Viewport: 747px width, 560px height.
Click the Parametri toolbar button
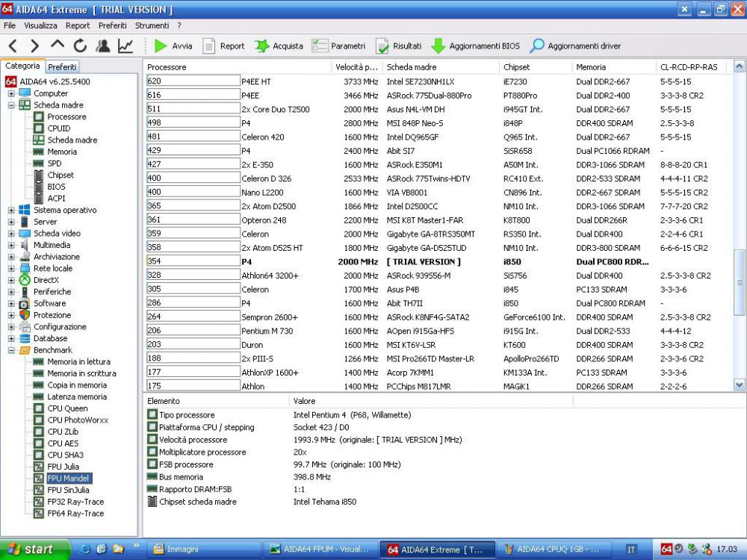(339, 46)
